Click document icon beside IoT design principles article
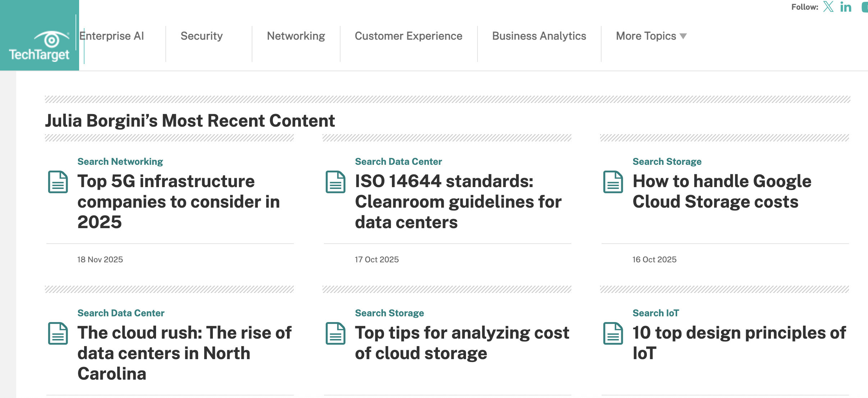Viewport: 868px width, 398px height. tap(613, 333)
